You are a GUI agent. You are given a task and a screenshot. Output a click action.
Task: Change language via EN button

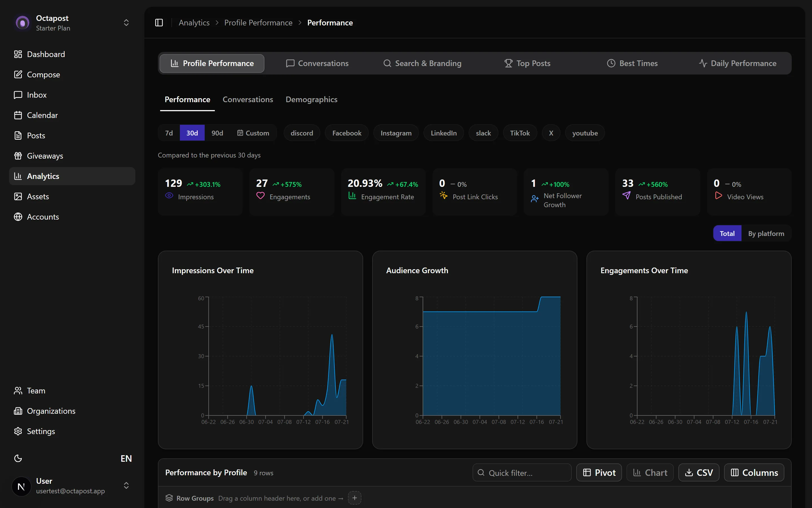click(x=126, y=459)
